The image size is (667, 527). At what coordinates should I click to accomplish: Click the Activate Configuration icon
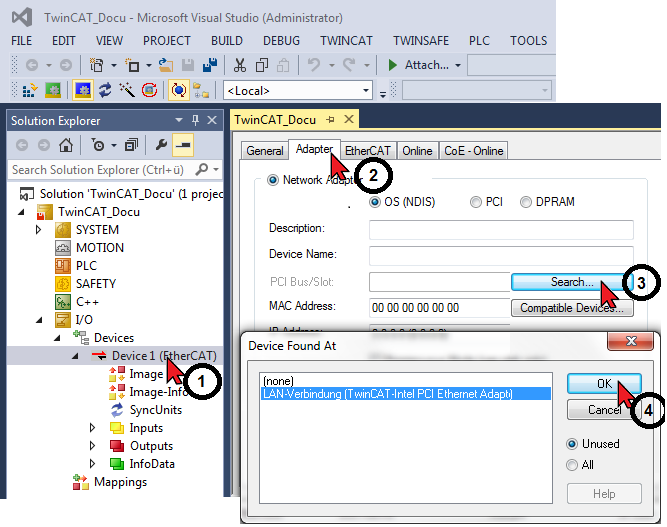[29, 91]
